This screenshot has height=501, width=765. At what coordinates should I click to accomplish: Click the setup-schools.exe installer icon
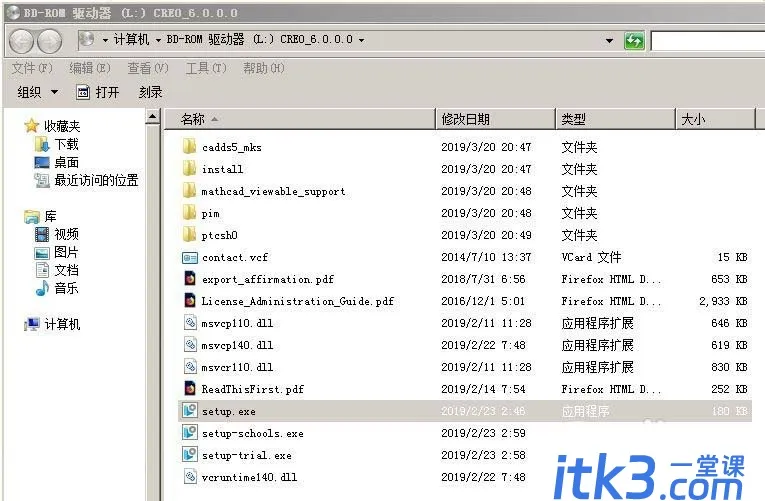(190, 432)
